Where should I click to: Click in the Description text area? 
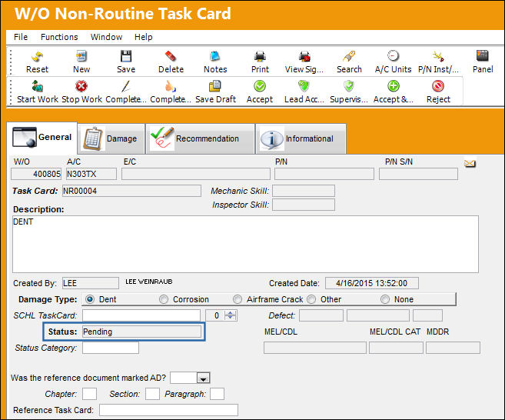click(x=245, y=245)
